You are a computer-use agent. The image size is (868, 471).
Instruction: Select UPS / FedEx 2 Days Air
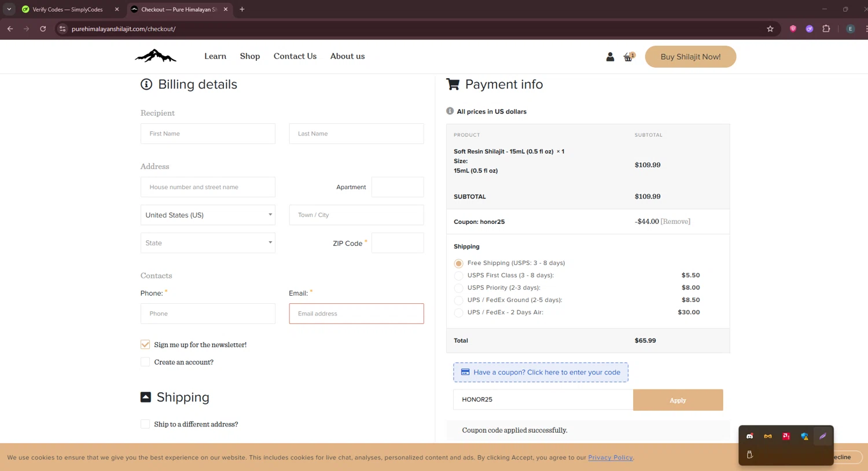pos(459,312)
